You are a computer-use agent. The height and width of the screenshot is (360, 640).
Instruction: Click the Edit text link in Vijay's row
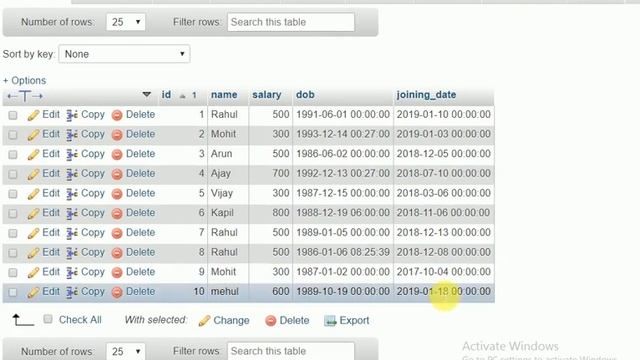click(51, 193)
